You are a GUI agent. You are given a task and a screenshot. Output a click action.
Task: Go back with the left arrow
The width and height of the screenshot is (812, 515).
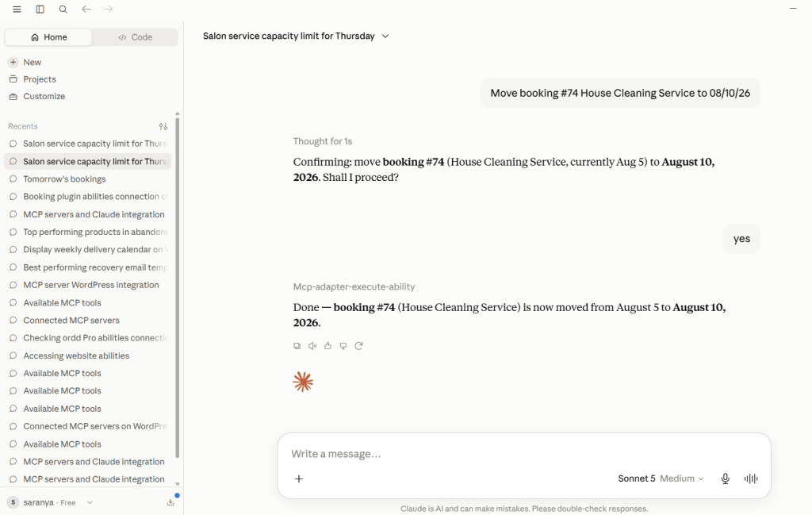86,10
